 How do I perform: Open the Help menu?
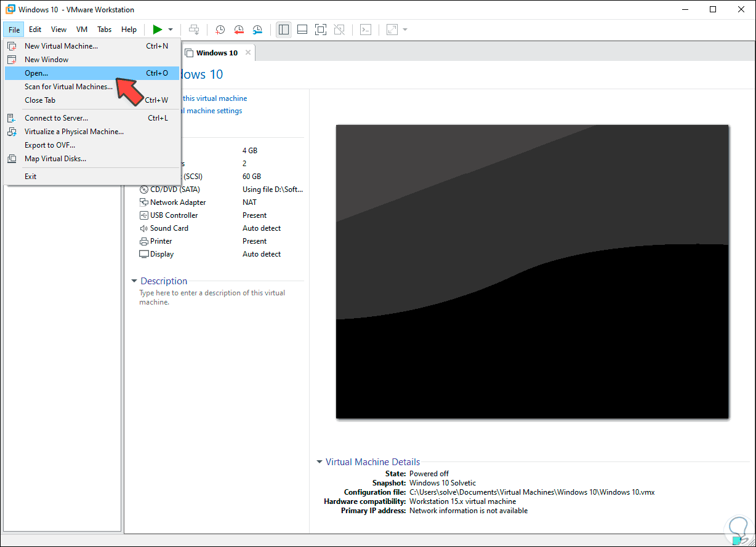pyautogui.click(x=129, y=30)
